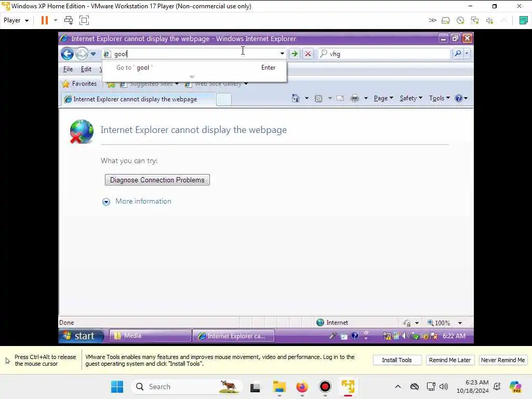The height and width of the screenshot is (399, 532).
Task: Open the File menu
Action: point(68,69)
